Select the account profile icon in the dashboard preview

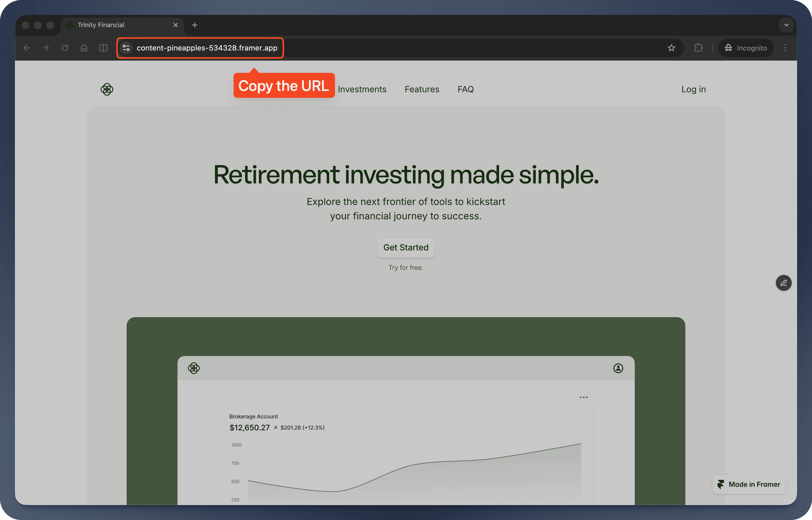click(x=618, y=368)
